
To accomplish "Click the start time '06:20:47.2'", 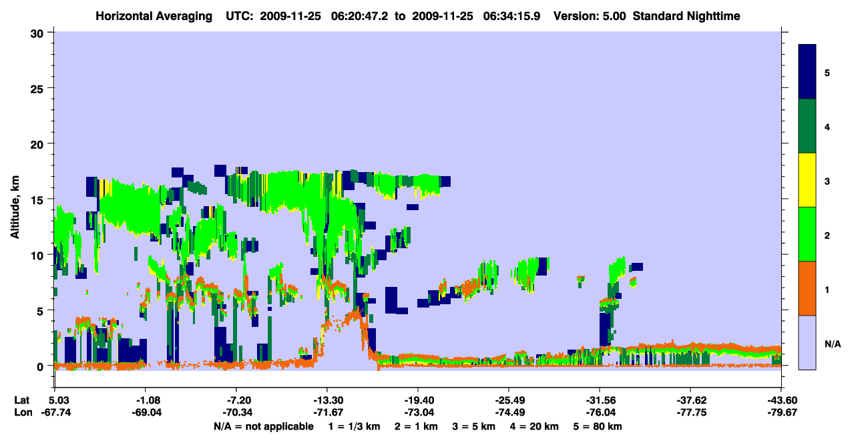I will pos(361,15).
